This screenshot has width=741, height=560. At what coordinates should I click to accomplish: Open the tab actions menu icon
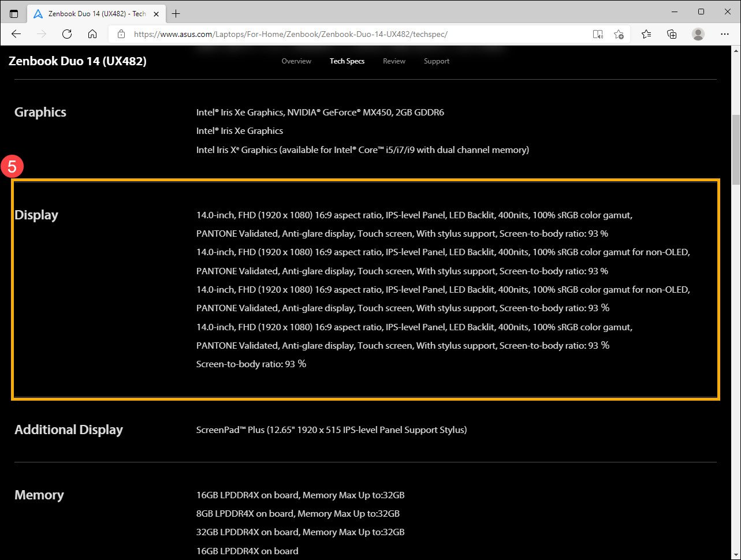pos(14,13)
